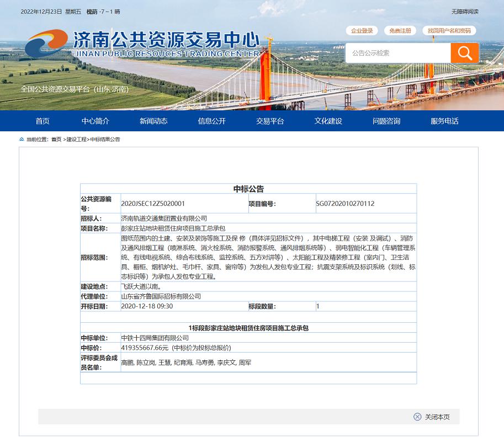Open the 无障碍阅读 accessibility link
Viewport: 504px width, 437px height.
(x=464, y=12)
